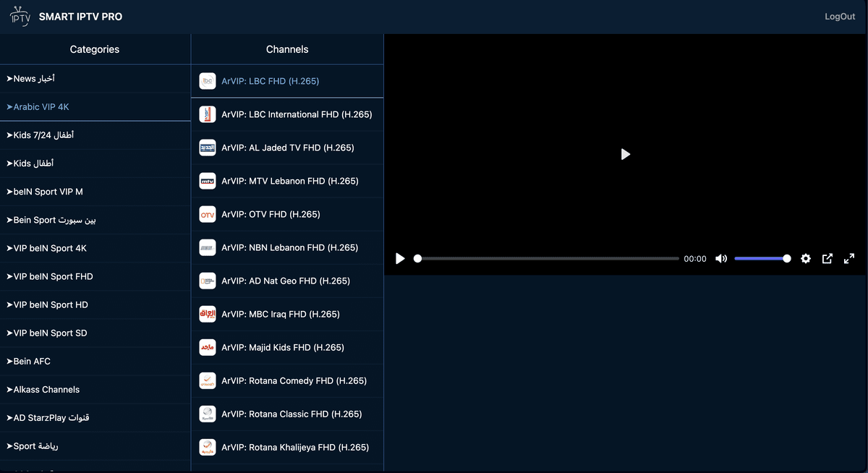Open ArVIP: AD Nat Geo FHD channel

pyautogui.click(x=287, y=281)
